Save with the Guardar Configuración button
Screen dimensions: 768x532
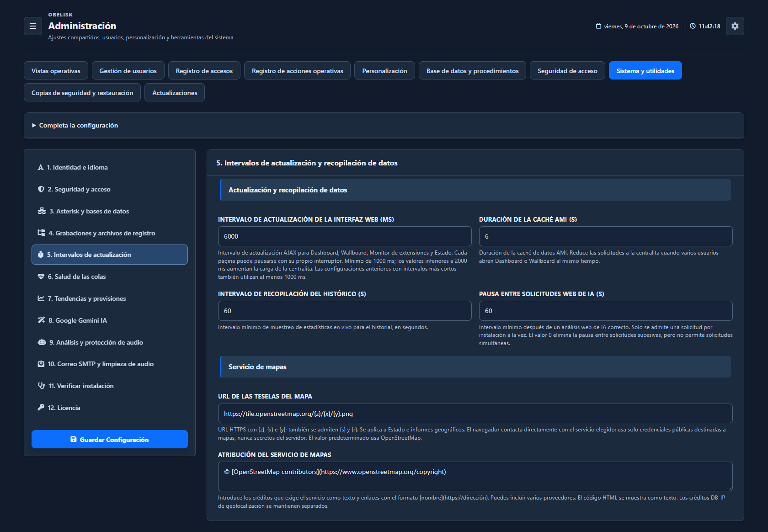click(110, 439)
